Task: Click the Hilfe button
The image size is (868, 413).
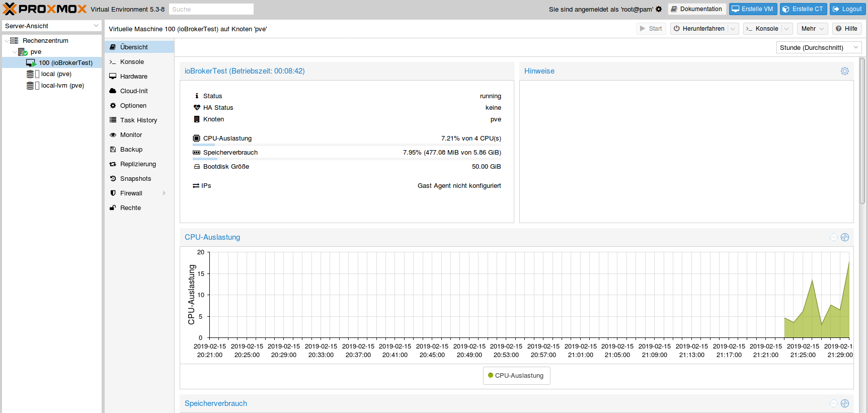Action: pyautogui.click(x=847, y=29)
